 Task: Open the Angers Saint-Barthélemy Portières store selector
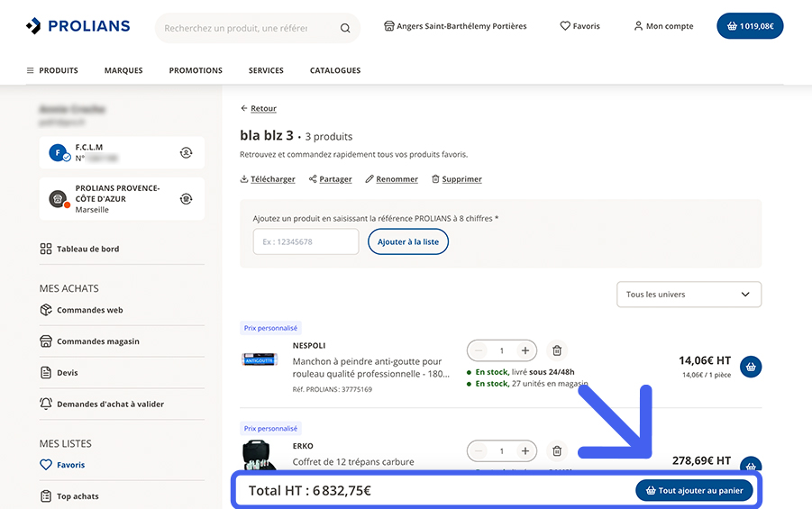(455, 26)
